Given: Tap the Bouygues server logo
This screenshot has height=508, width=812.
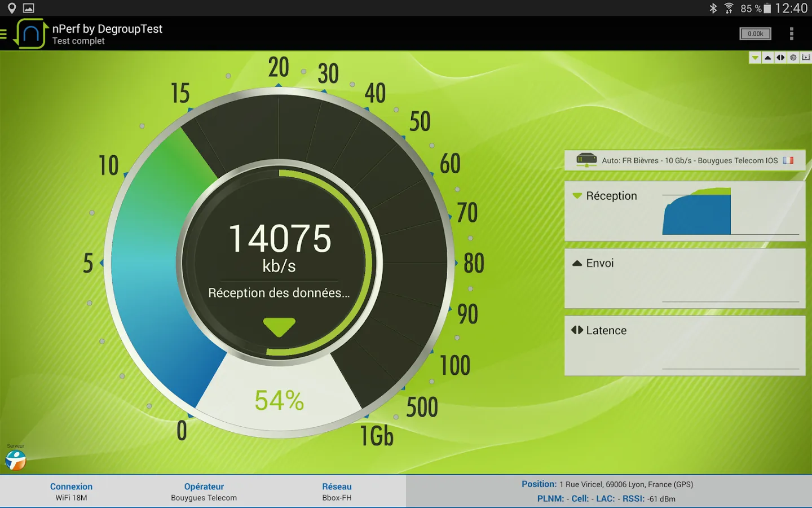Looking at the screenshot, I should [16, 460].
